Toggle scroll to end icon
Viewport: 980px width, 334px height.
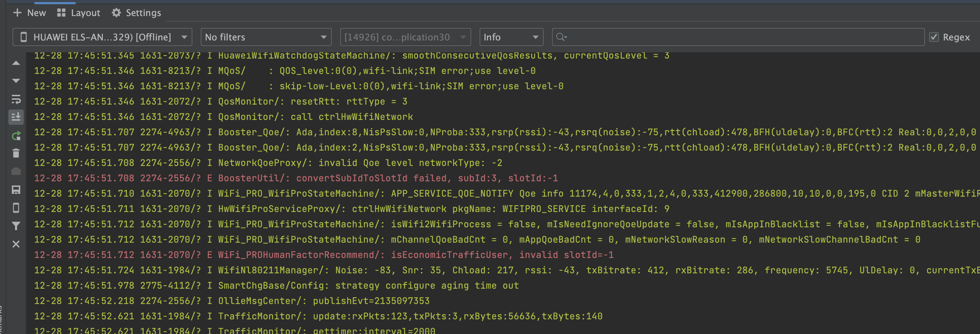pos(16,117)
